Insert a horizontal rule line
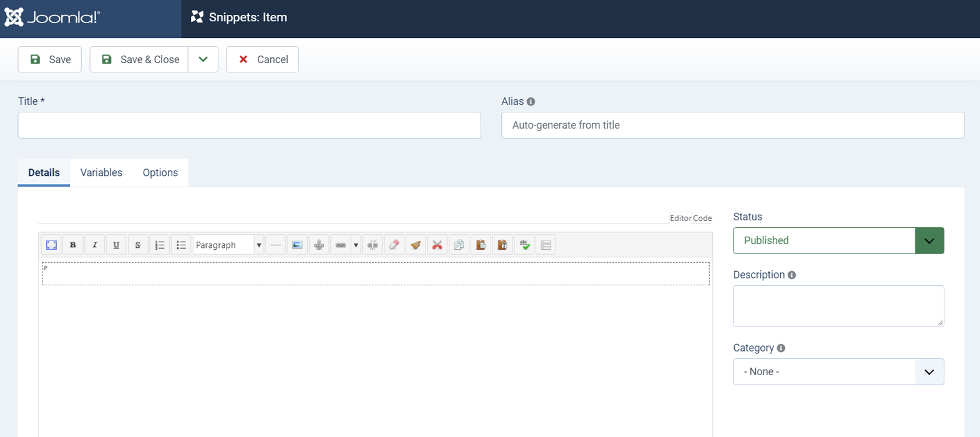980x437 pixels. (275, 245)
